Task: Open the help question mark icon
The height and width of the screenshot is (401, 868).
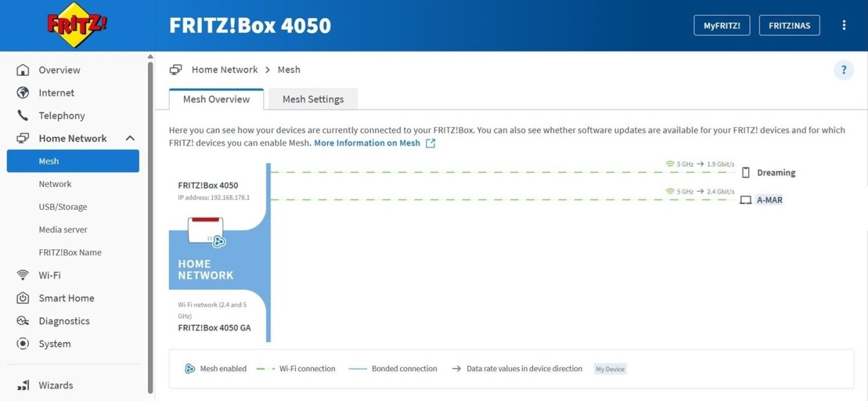Action: coord(844,70)
